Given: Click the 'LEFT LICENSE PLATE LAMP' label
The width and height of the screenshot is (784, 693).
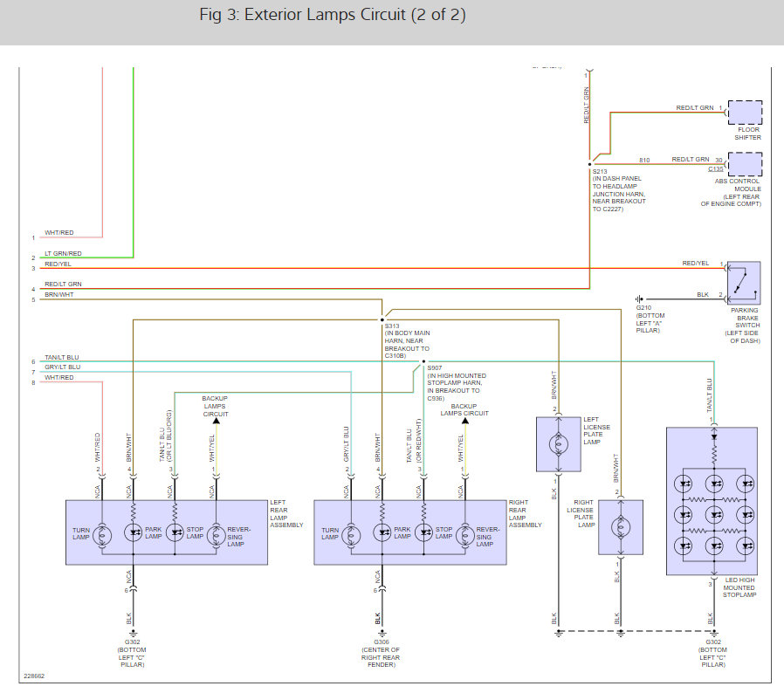Looking at the screenshot, I should (x=596, y=431).
